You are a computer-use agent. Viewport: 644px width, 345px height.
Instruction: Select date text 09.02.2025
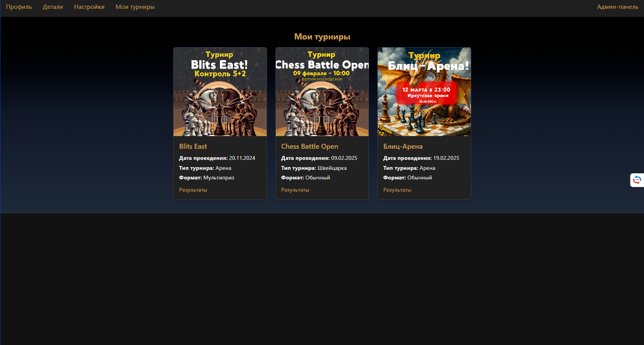pos(344,158)
